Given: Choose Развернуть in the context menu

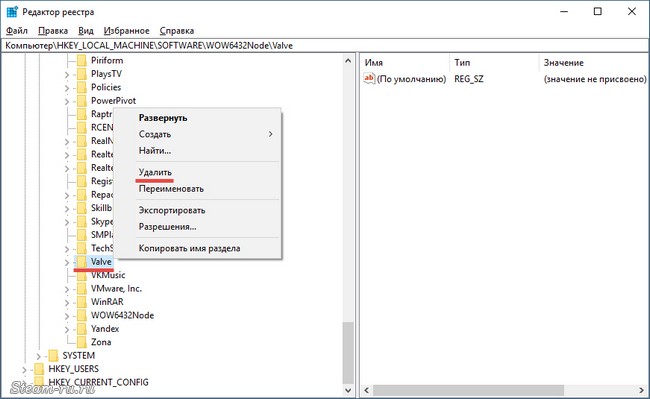Looking at the screenshot, I should tap(198, 118).
